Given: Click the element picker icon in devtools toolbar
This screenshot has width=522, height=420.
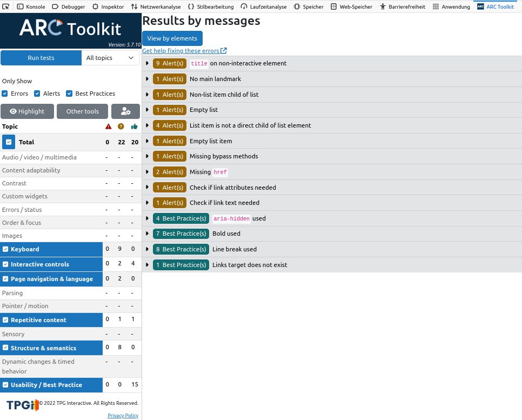Looking at the screenshot, I should 6,6.
